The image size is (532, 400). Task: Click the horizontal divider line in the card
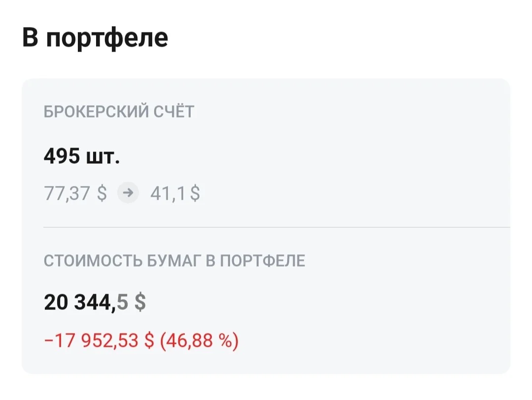276,227
